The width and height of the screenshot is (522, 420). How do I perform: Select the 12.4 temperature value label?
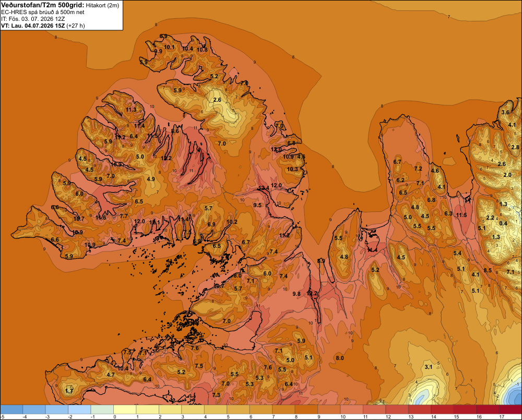pos(264,188)
